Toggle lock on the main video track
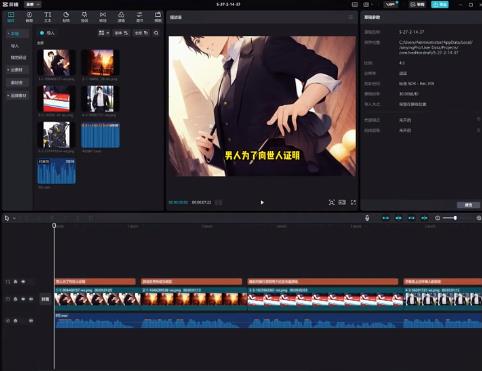This screenshot has height=371, width=482. pyautogui.click(x=15, y=299)
